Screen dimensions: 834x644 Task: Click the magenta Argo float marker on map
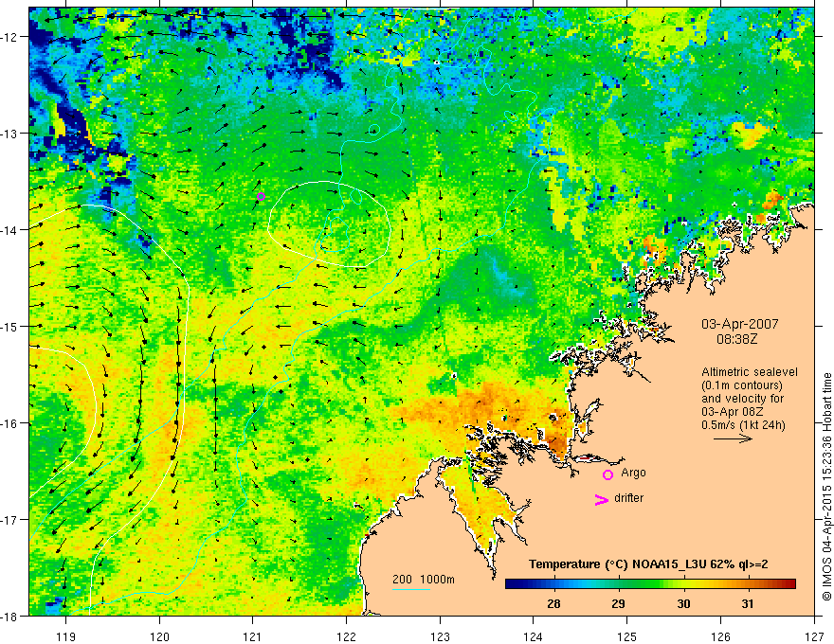pyautogui.click(x=262, y=197)
